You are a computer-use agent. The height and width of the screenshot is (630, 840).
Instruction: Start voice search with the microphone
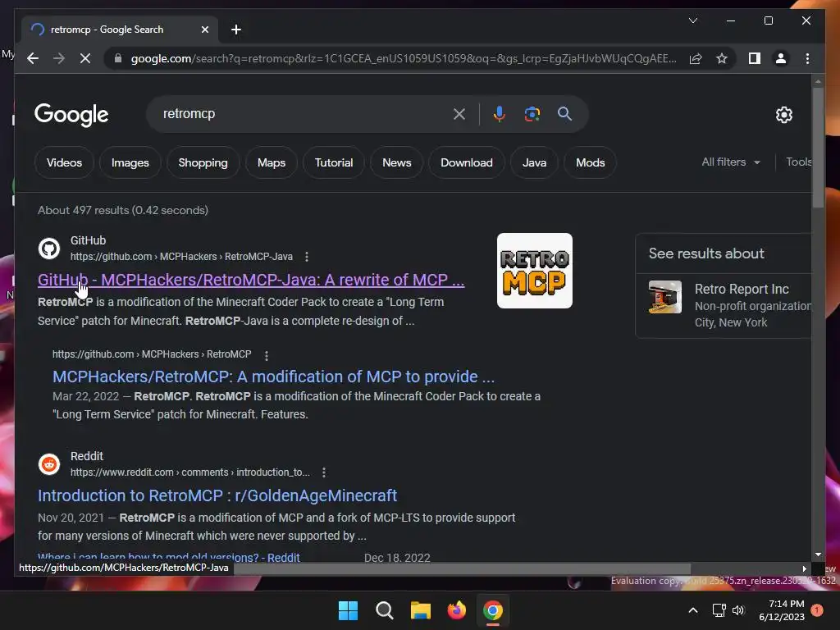pyautogui.click(x=500, y=113)
